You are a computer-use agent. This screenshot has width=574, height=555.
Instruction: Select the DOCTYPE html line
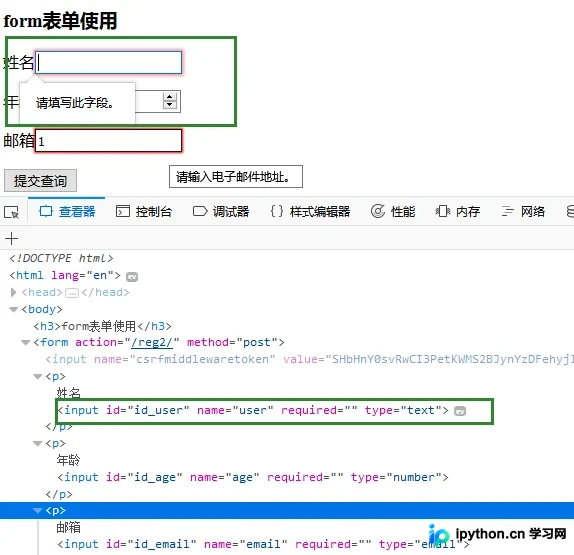61,258
